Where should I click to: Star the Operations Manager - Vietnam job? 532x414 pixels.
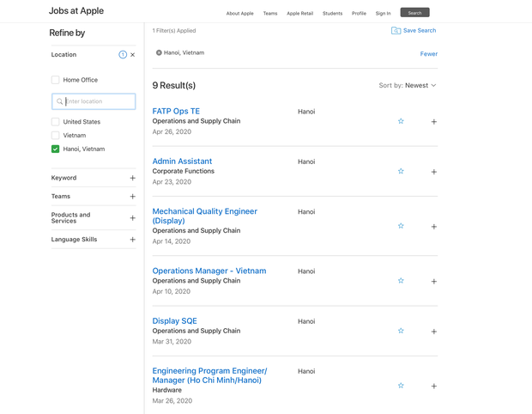coord(401,281)
